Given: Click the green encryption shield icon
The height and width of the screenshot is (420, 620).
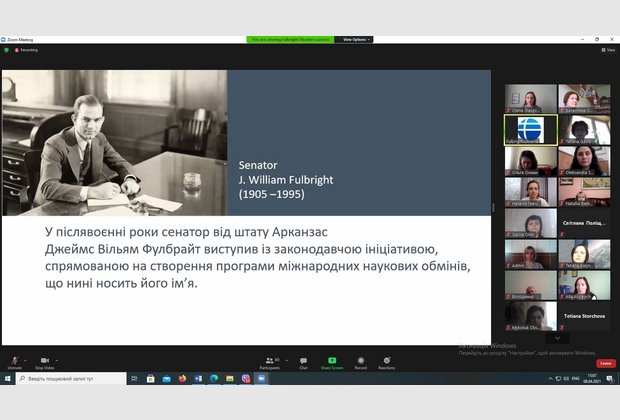Looking at the screenshot, I should pyautogui.click(x=6, y=49).
